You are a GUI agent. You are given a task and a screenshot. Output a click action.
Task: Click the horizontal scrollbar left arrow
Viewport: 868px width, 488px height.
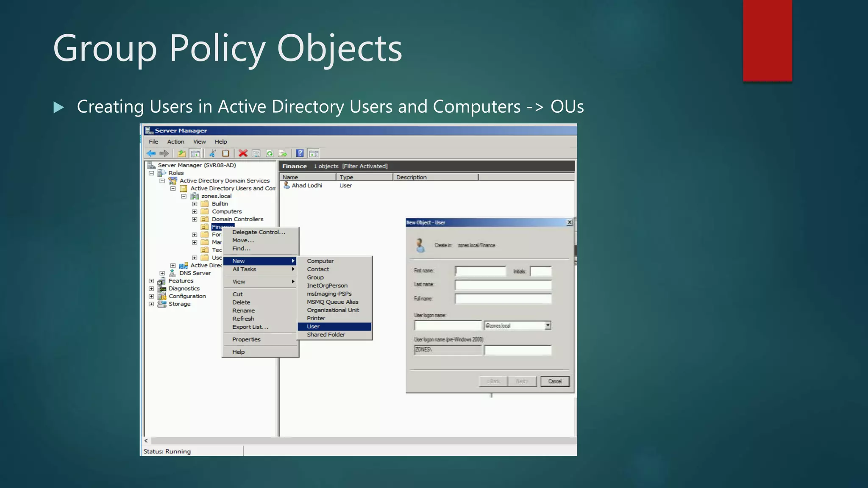coord(146,441)
